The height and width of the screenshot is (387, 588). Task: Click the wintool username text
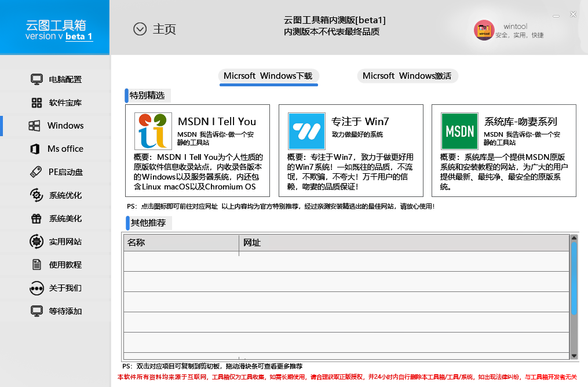pyautogui.click(x=515, y=26)
